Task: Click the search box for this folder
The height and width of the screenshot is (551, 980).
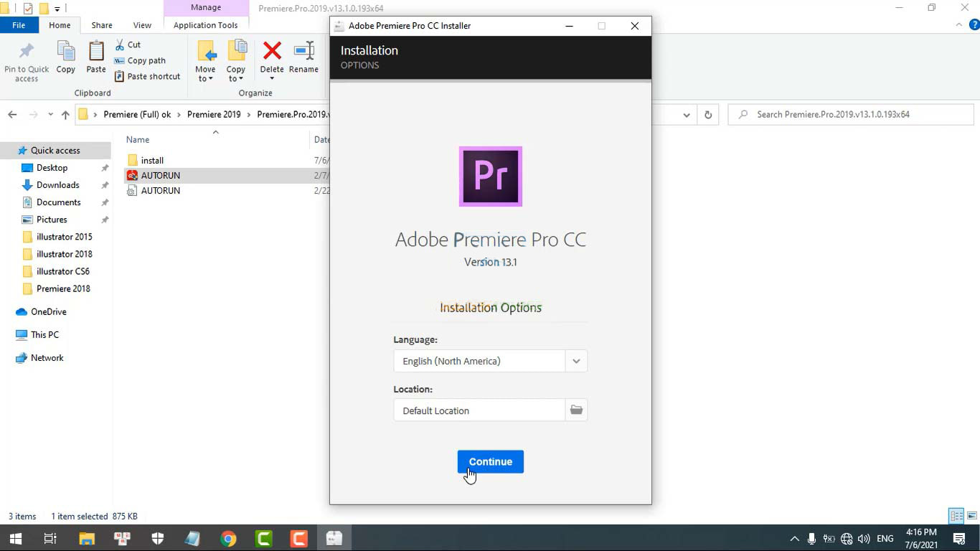Action: [851, 114]
